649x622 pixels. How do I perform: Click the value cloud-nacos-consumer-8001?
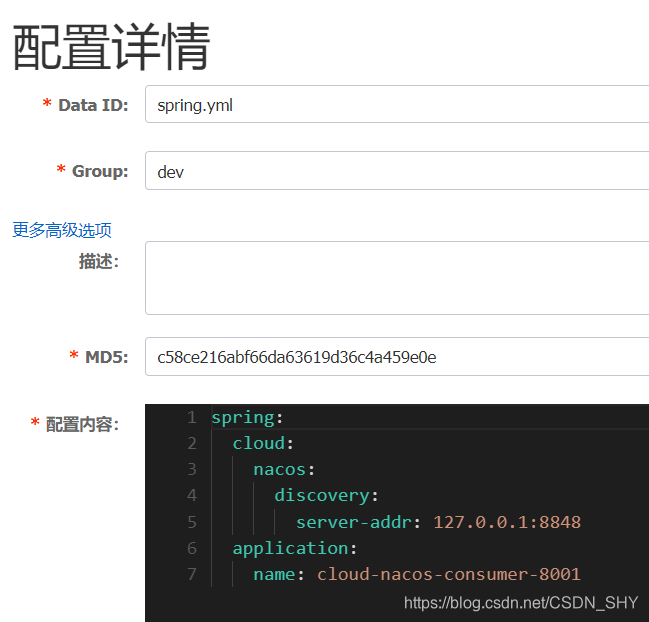[x=449, y=574]
